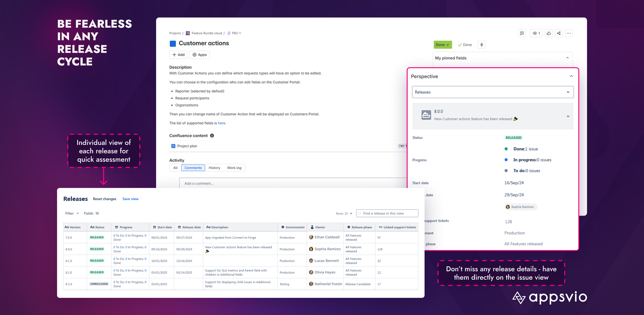Viewport: 644px width, 315px height.
Task: Click the search icon in Find a release field
Action: coord(360,213)
